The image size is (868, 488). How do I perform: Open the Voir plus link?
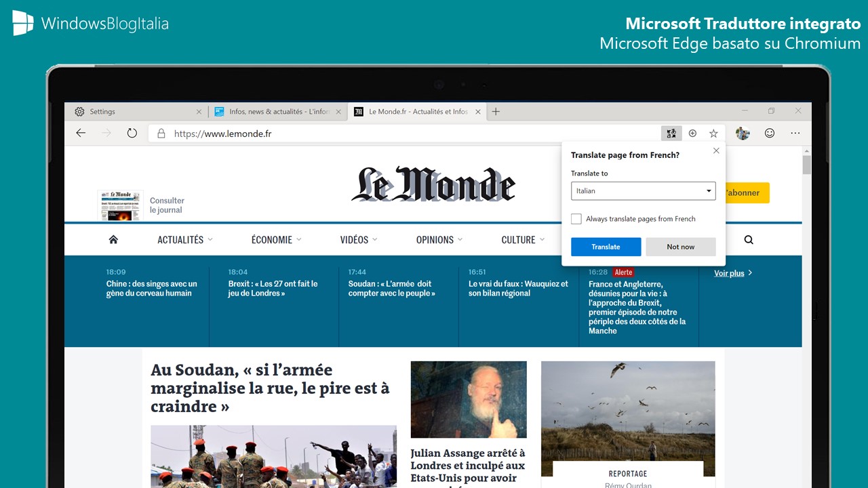tap(733, 273)
